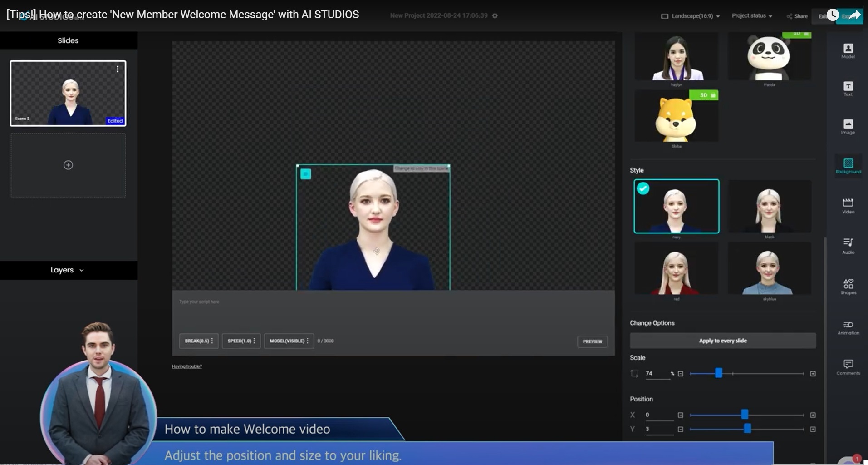Select the Slides panel header
The height and width of the screenshot is (465, 868).
coord(68,40)
